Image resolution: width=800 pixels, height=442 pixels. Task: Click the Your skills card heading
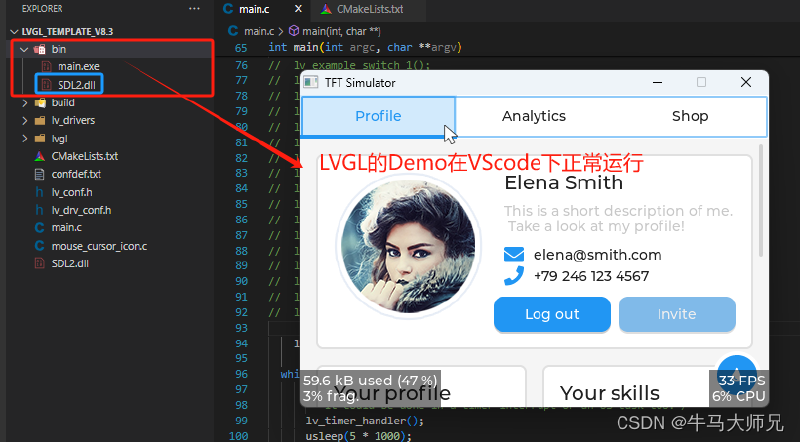coord(610,394)
